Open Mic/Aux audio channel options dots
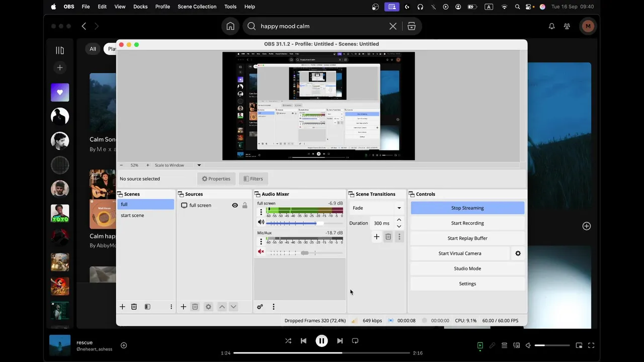 tap(261, 242)
